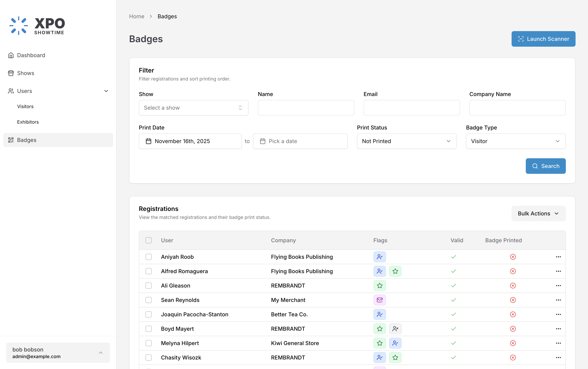Click the Launch Scanner button
Screen dimensions: 588x369
tap(543, 39)
